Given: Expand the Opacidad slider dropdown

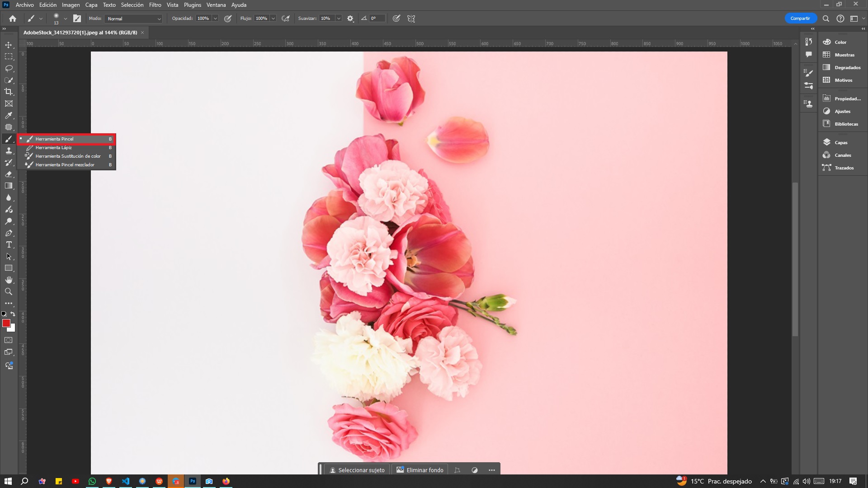Looking at the screenshot, I should (x=216, y=19).
